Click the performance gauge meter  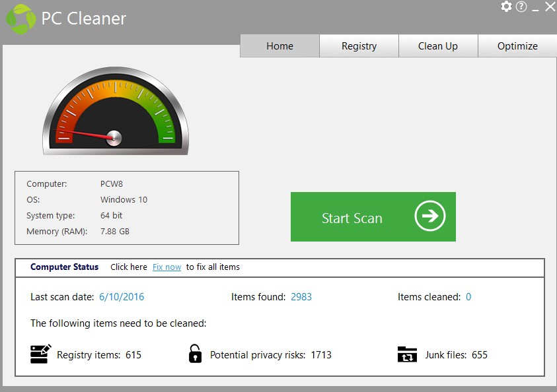[116, 111]
